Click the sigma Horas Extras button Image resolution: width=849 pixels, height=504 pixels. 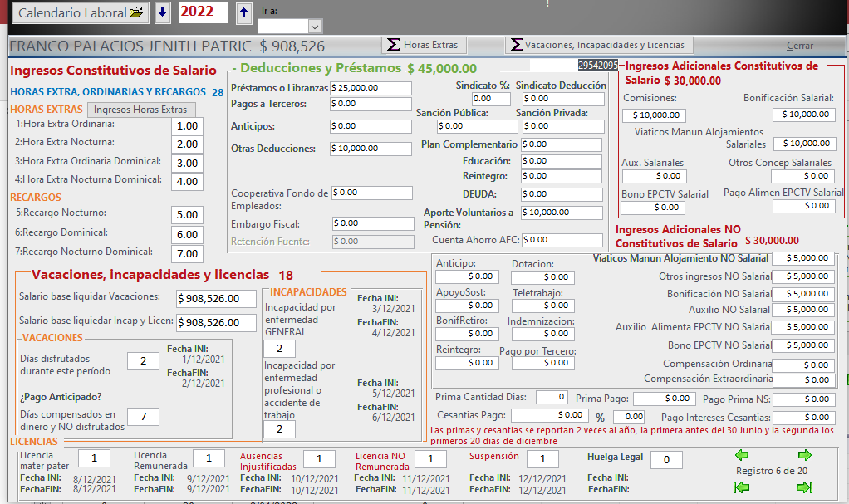424,45
